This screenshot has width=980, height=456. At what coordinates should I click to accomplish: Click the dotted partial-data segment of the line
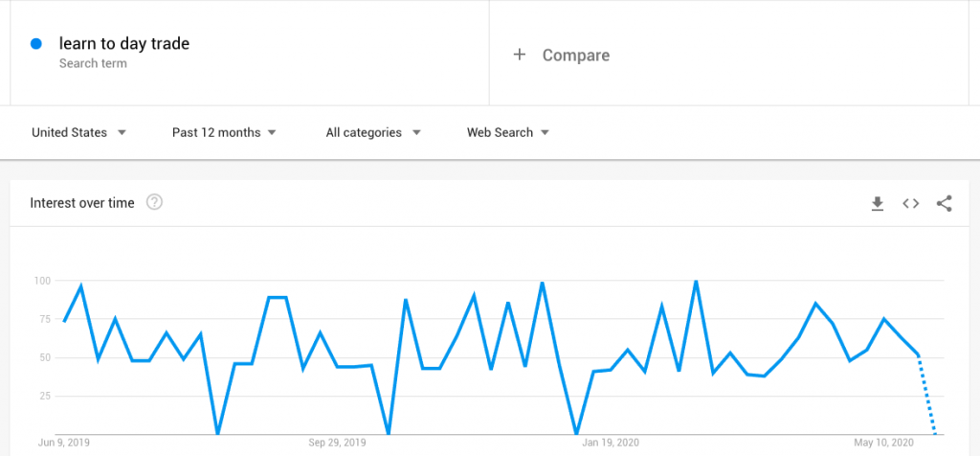point(926,395)
